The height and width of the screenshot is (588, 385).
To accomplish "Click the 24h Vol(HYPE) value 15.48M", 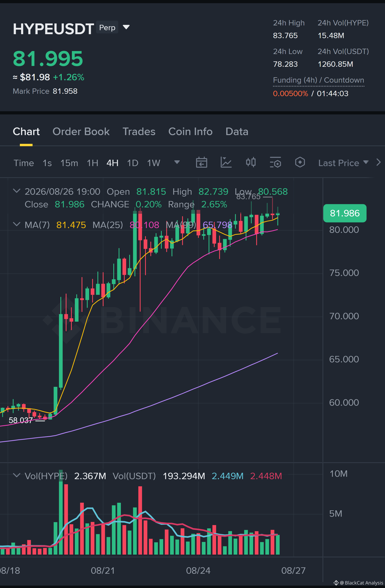I will tap(331, 36).
